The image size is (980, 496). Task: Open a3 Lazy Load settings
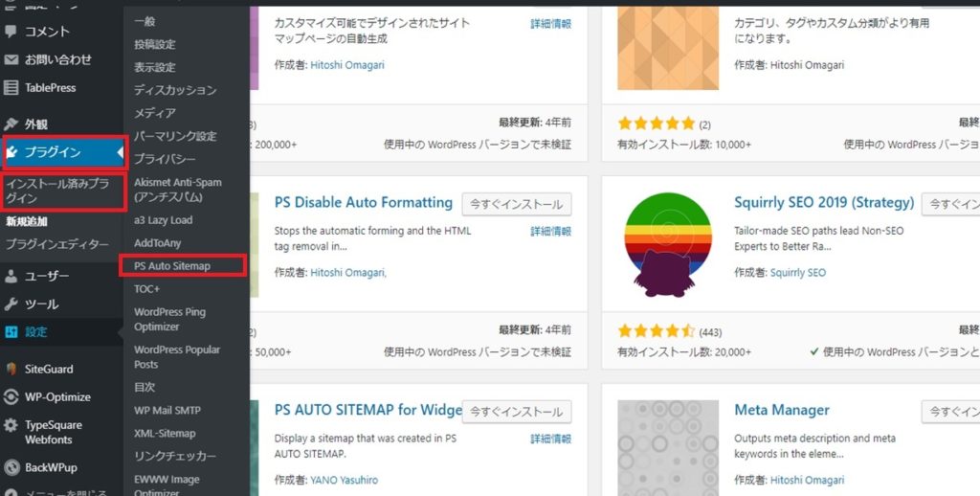163,220
